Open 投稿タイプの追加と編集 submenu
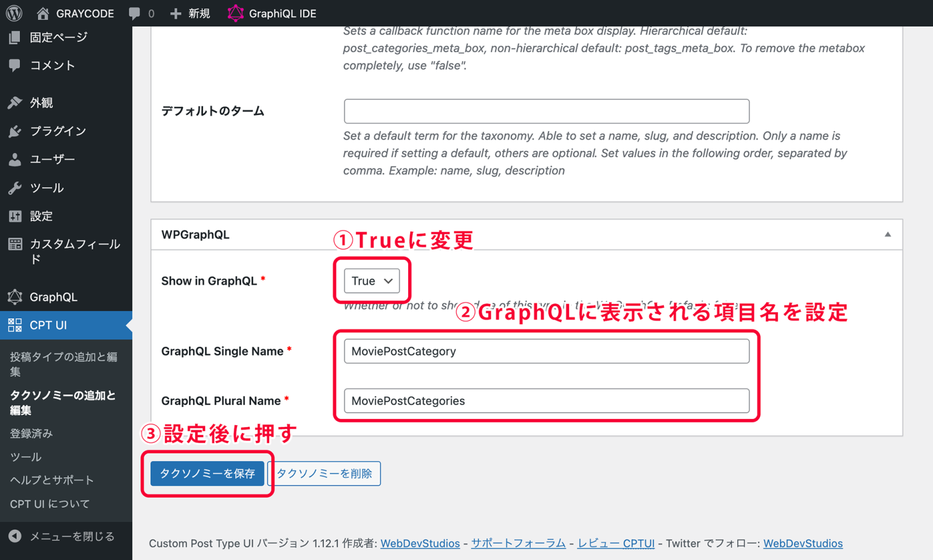The width and height of the screenshot is (933, 560). 64,364
